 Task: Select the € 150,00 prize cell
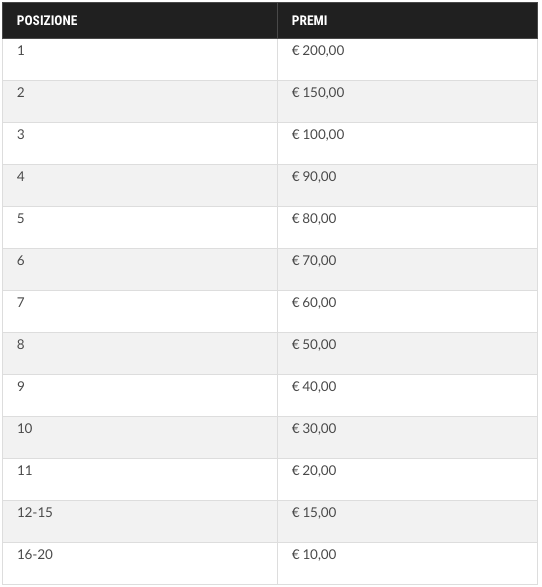coord(408,101)
